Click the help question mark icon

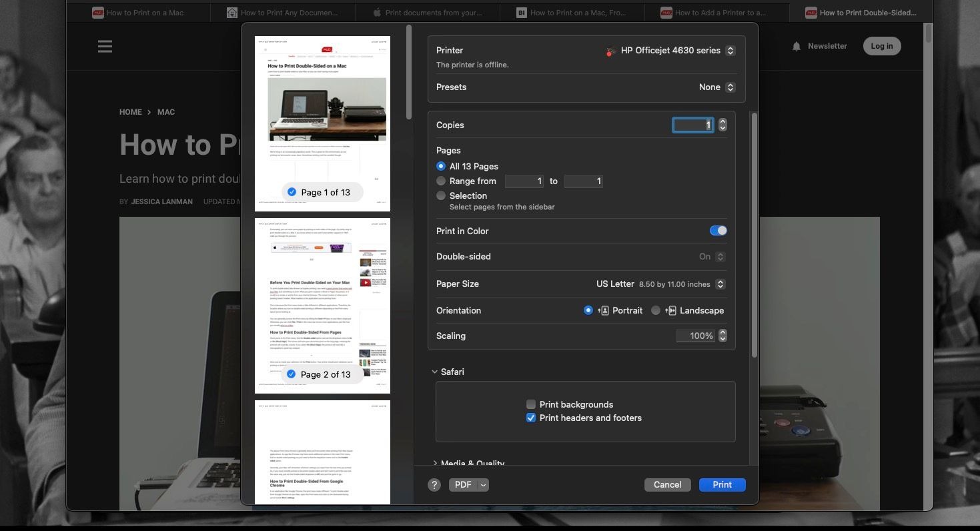434,485
